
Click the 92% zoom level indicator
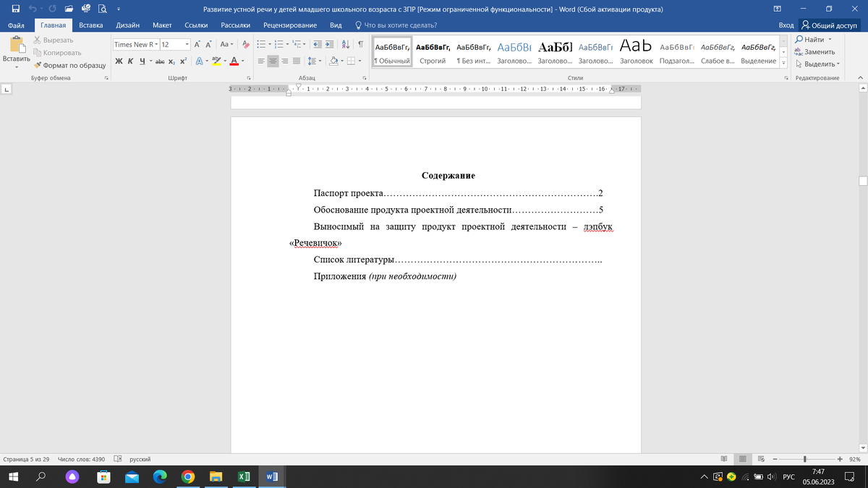(854, 459)
